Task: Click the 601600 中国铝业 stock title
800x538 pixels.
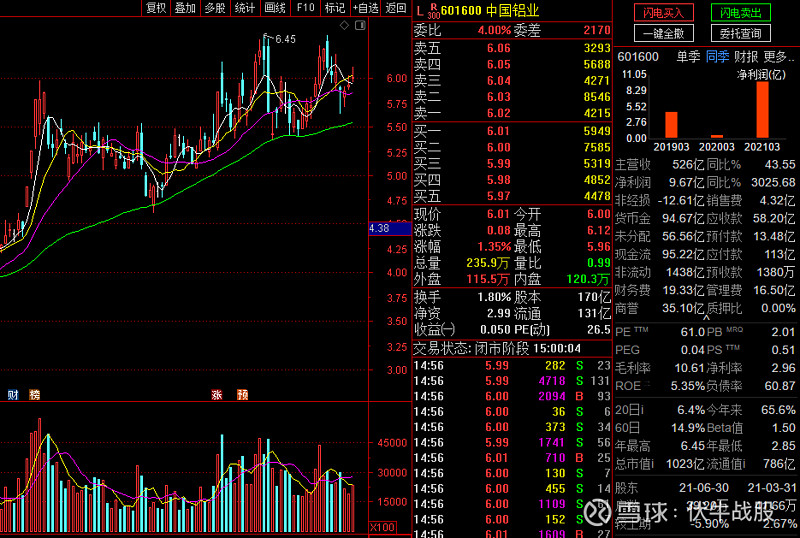Action: pyautogui.click(x=489, y=11)
